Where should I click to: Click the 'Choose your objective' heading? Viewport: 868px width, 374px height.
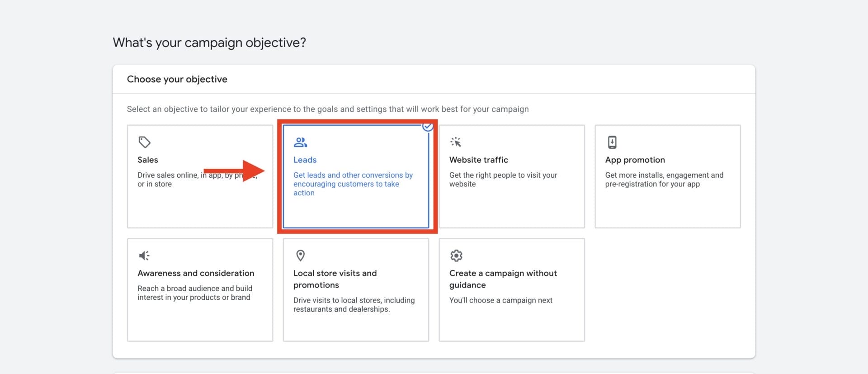[177, 79]
